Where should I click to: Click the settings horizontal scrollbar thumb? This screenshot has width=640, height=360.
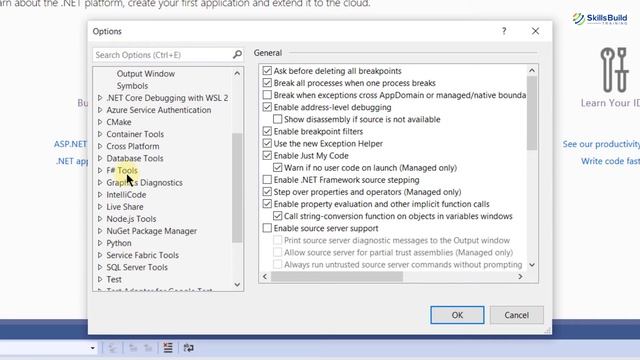coord(337,277)
